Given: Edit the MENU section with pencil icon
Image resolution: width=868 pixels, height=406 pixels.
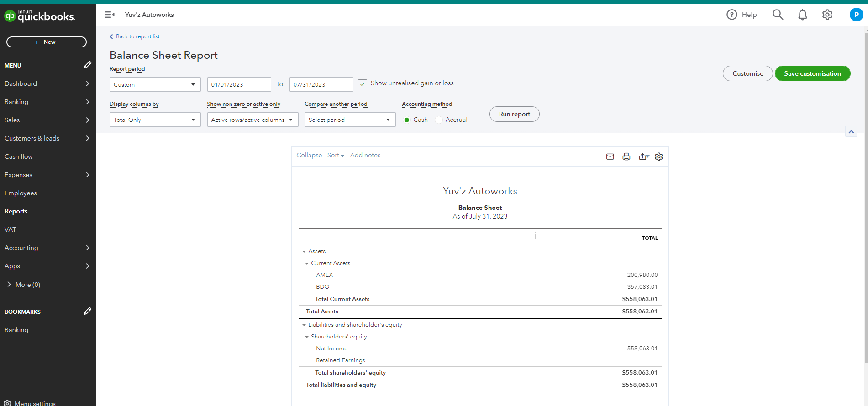Looking at the screenshot, I should 87,65.
